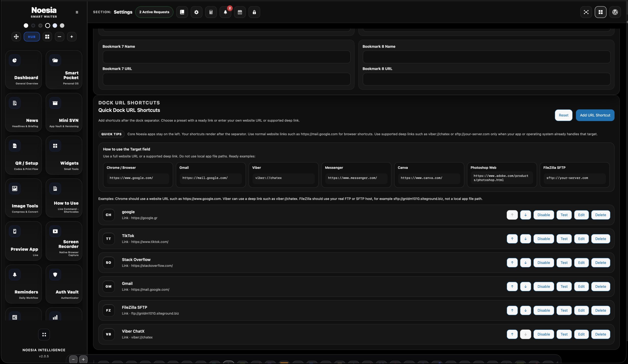This screenshot has height=364, width=628.
Task: Move Stack Overflow shortcut down
Action: click(525, 263)
